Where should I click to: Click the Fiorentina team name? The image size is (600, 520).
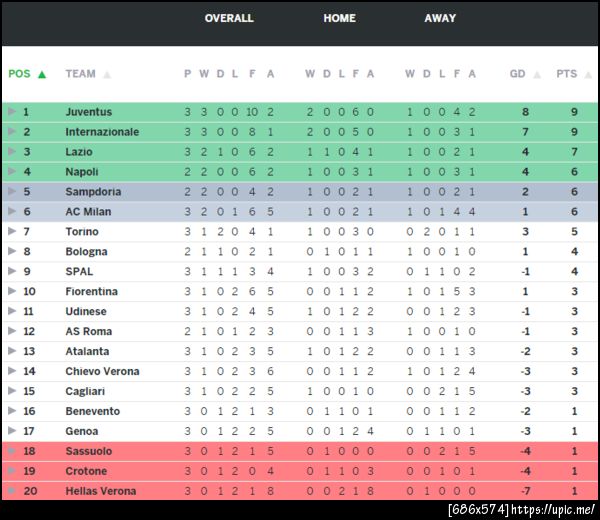click(91, 292)
